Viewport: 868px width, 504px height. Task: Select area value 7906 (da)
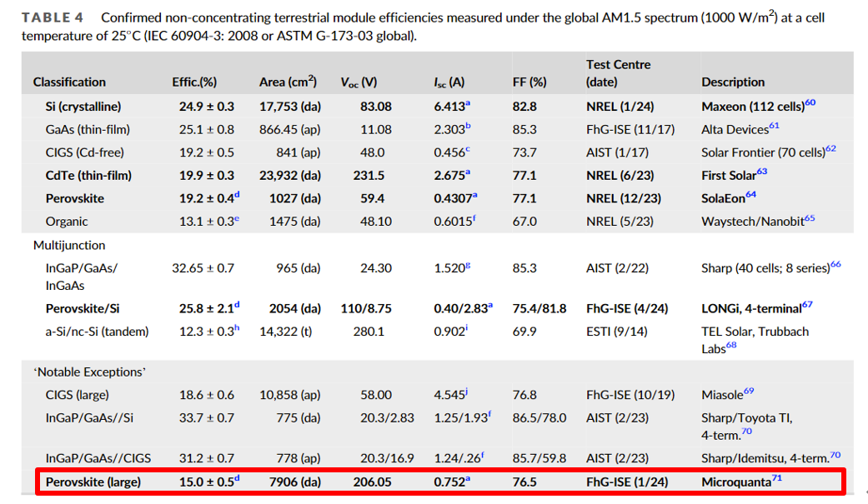coord(295,482)
